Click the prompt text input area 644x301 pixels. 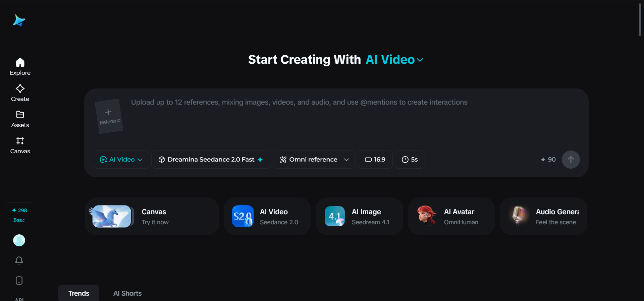tap(352, 117)
